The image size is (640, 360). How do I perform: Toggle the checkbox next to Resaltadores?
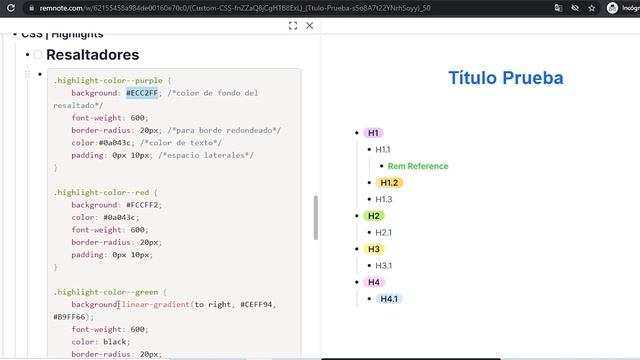pyautogui.click(x=38, y=55)
